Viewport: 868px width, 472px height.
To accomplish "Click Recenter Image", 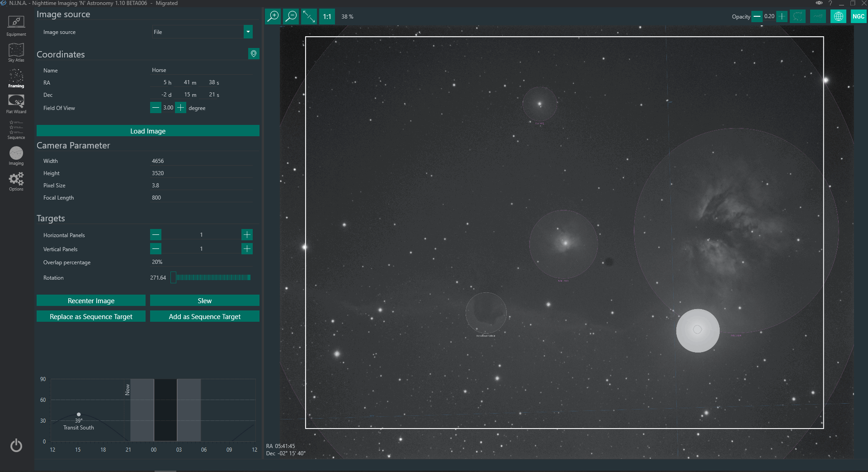I will click(x=91, y=300).
